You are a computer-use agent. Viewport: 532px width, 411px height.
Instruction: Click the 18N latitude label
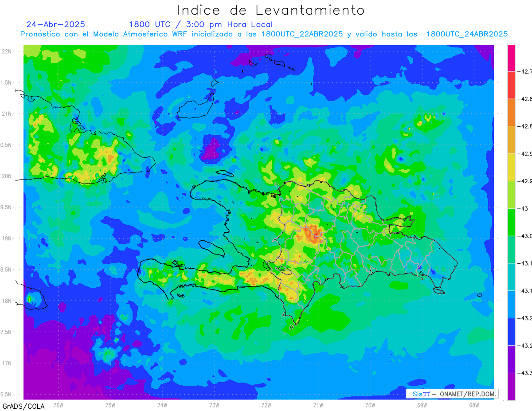tap(7, 301)
